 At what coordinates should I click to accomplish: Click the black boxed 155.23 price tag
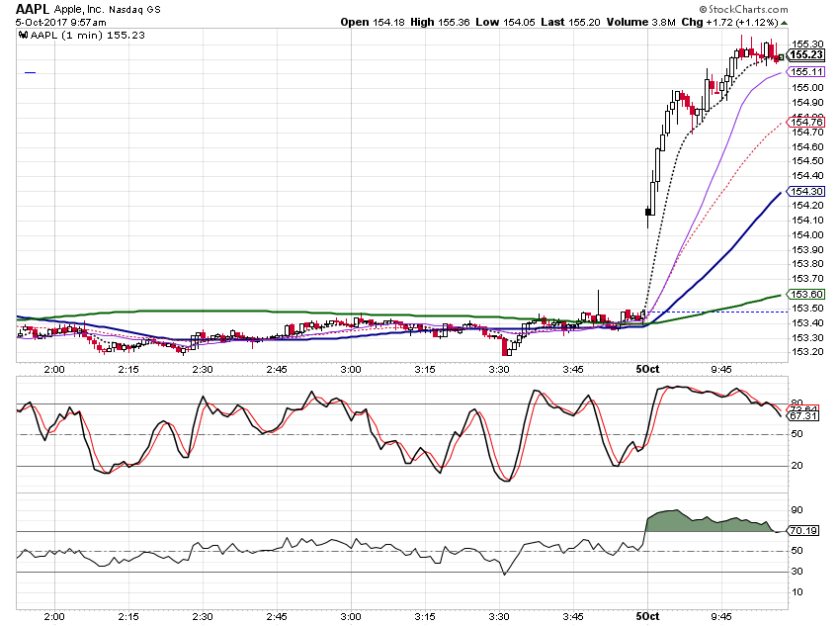pos(806,54)
